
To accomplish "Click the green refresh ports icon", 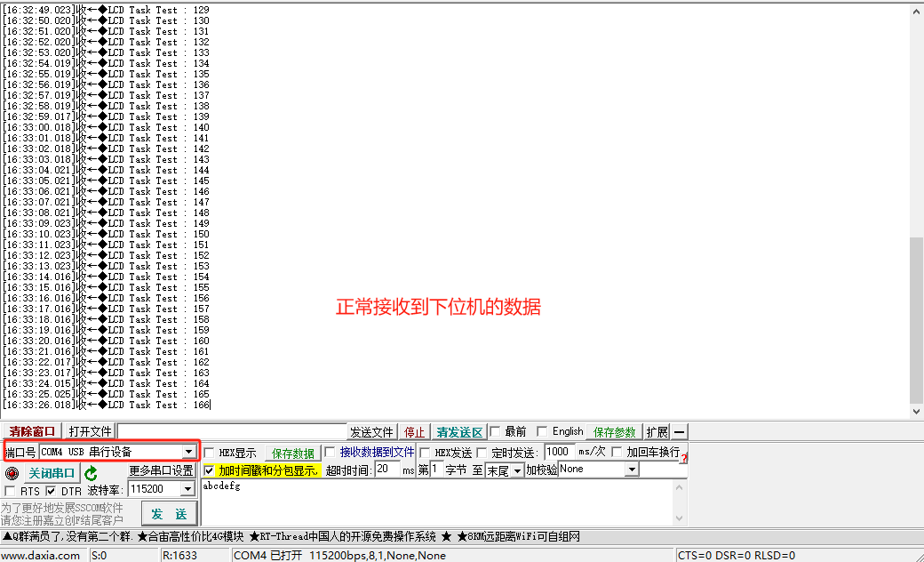I will click(91, 473).
